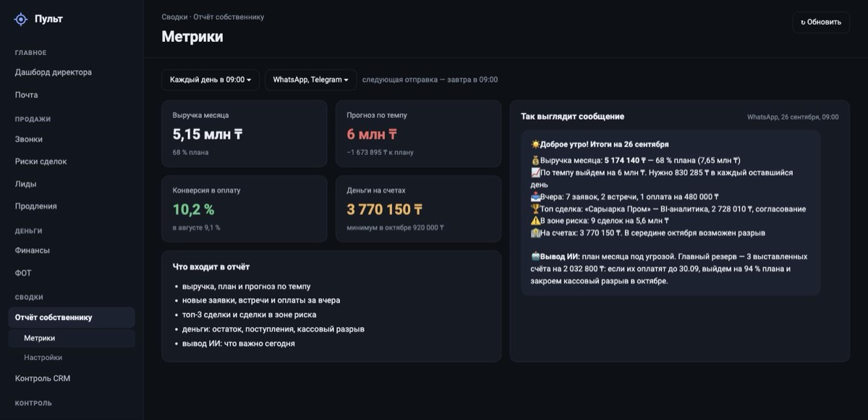Click the Метрики page title
This screenshot has width=868, height=420.
[x=192, y=36]
